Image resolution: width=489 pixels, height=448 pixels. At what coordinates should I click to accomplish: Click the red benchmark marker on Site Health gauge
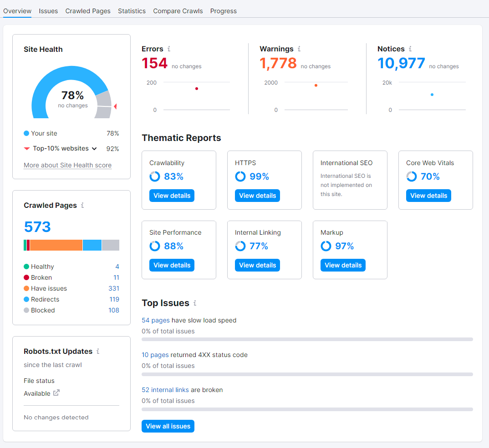tap(115, 106)
